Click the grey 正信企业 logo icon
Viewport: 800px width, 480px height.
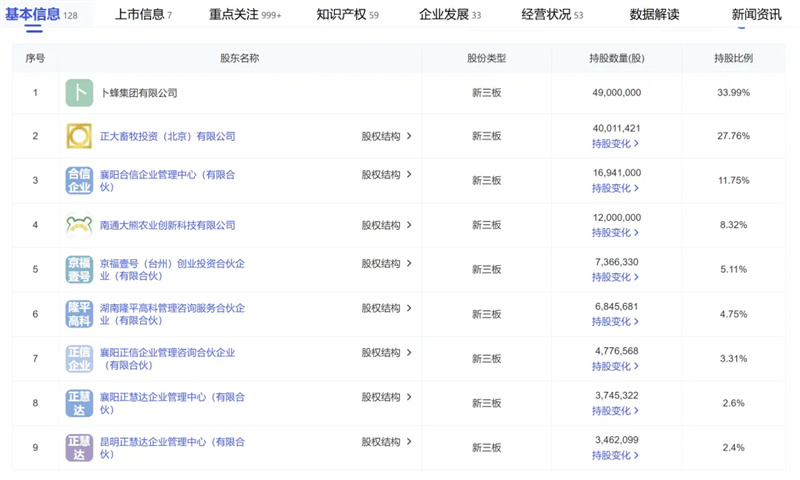[x=79, y=359]
